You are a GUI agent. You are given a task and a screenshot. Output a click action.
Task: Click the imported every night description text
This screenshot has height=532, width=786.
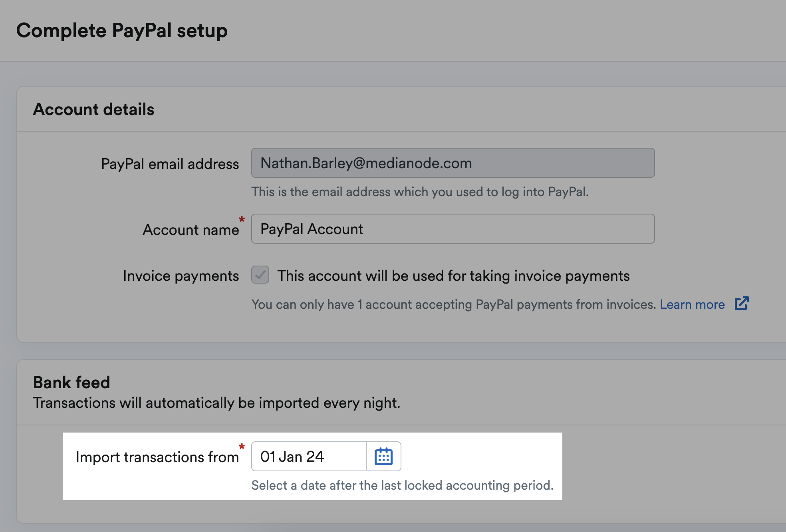point(216,403)
